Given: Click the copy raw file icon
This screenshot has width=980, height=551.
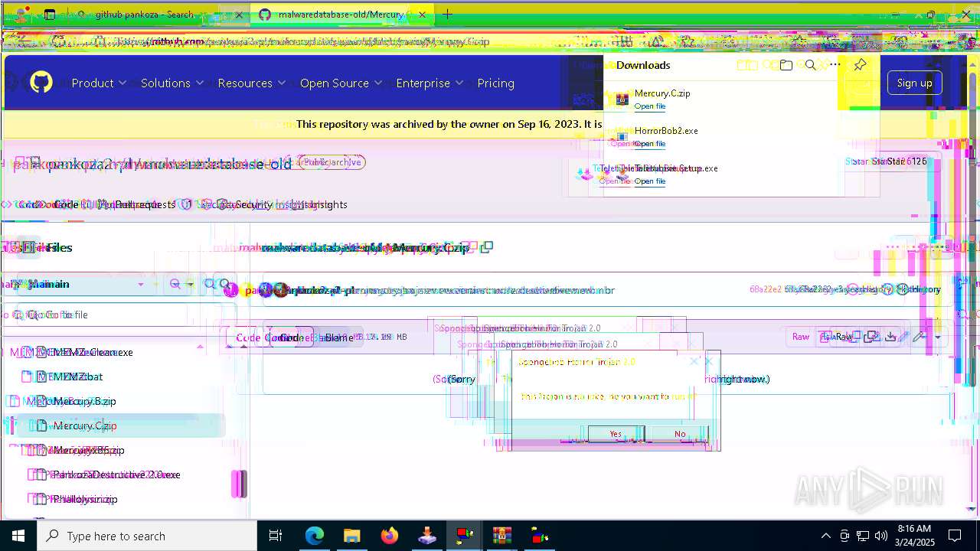Looking at the screenshot, I should [871, 337].
